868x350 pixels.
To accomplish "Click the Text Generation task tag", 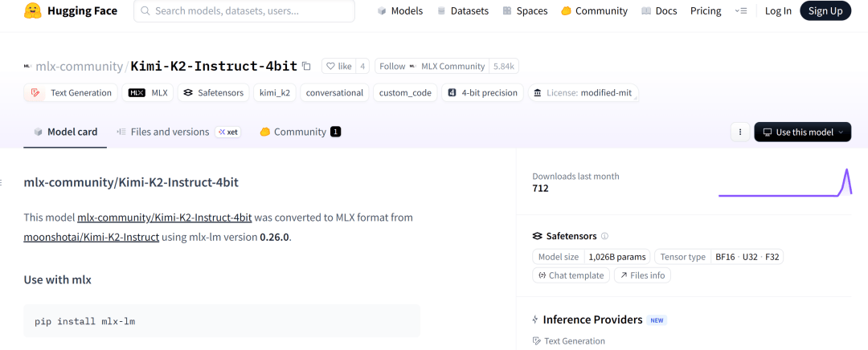I will [72, 93].
